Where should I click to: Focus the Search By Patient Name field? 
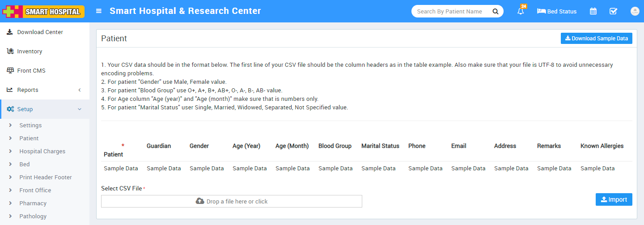click(x=449, y=11)
